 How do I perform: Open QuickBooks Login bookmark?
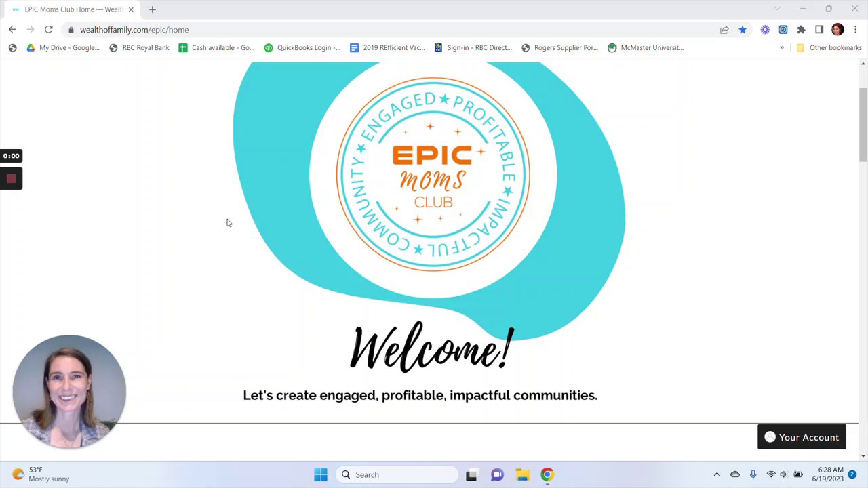pyautogui.click(x=302, y=47)
